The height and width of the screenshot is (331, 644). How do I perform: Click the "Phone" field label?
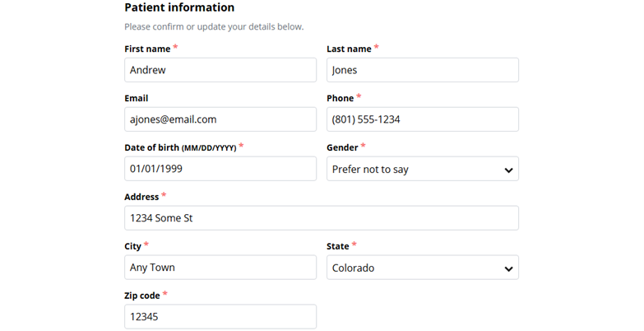341,98
